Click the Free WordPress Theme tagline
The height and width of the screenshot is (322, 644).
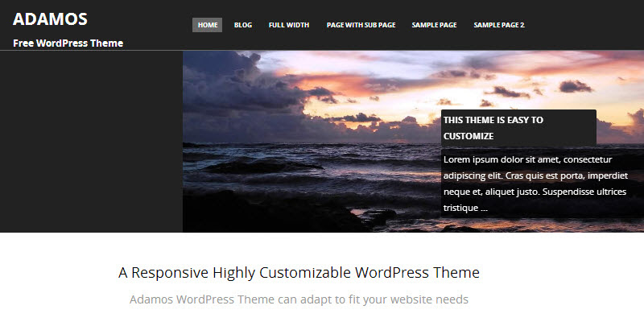coord(68,43)
